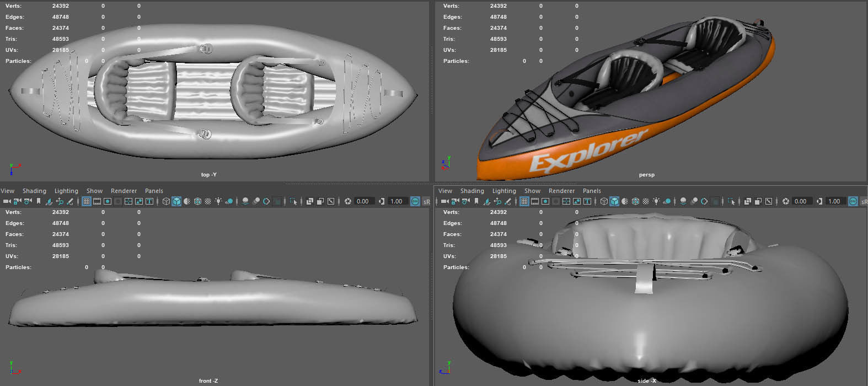Image resolution: width=868 pixels, height=386 pixels.
Task: Open Shading menu of front -Z panel
Action: pos(34,191)
